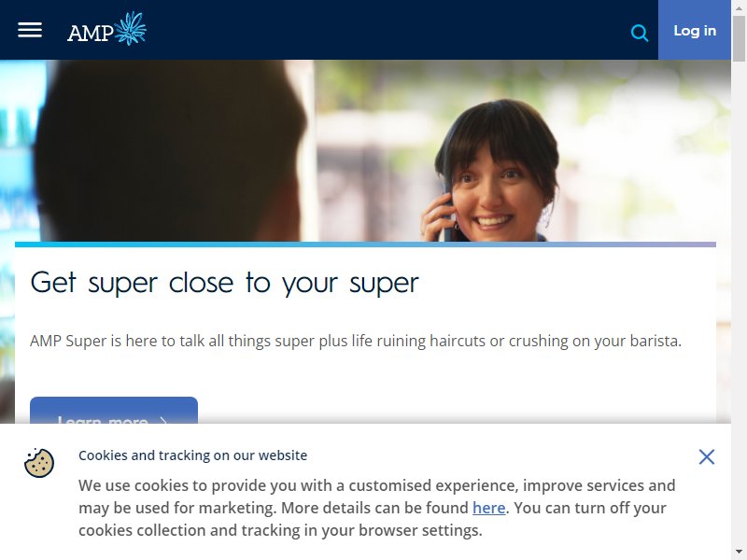Screen dimensions: 747x560
Task: Select the "Get super close to your super" headline
Action: 224,283
